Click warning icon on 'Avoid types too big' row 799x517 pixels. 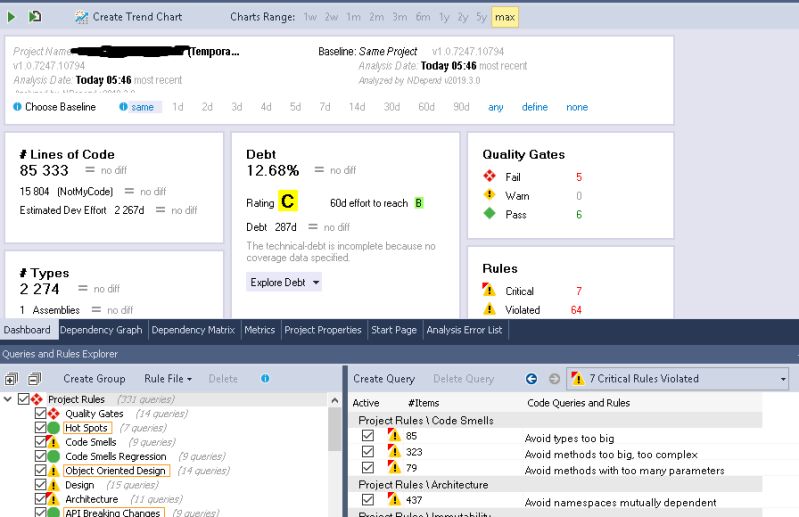[394, 436]
